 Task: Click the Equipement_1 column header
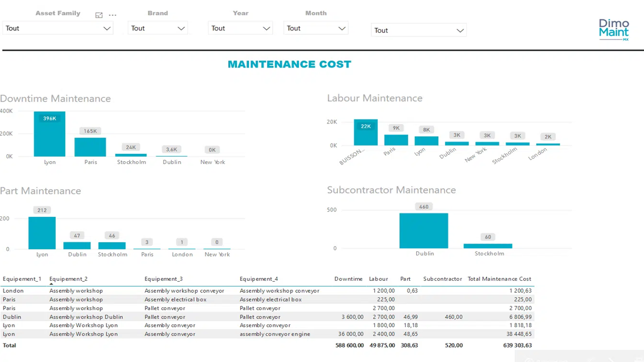[x=22, y=279]
